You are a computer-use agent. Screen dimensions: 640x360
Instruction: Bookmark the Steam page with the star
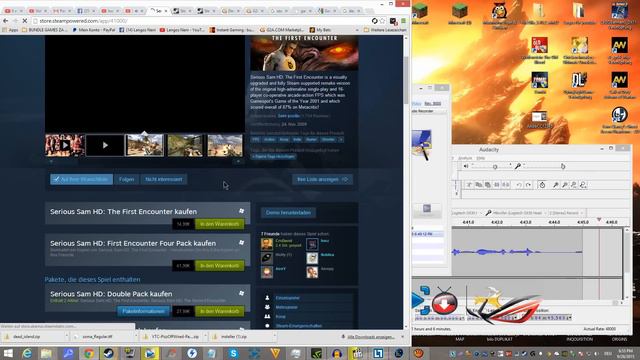(382, 20)
